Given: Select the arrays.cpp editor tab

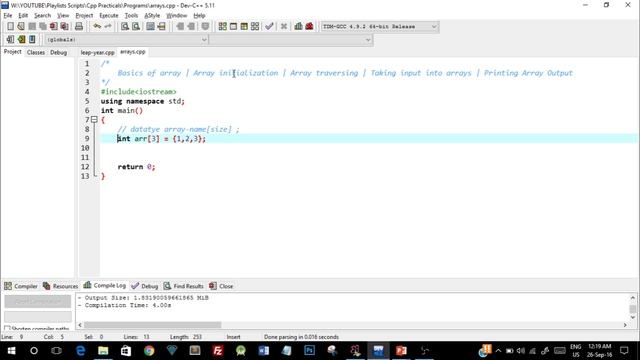Looking at the screenshot, I should coord(133,52).
